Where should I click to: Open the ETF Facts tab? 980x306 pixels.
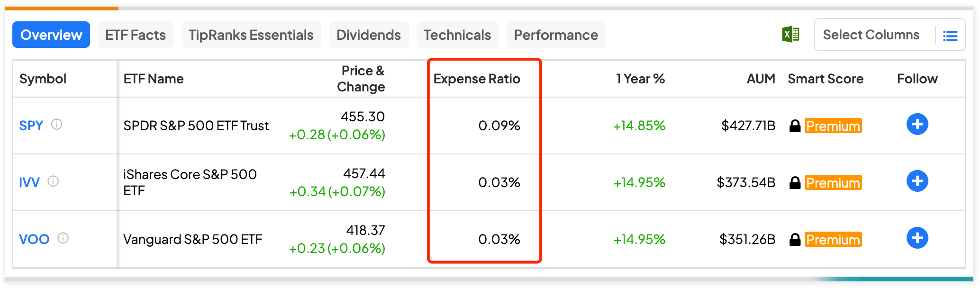click(136, 35)
